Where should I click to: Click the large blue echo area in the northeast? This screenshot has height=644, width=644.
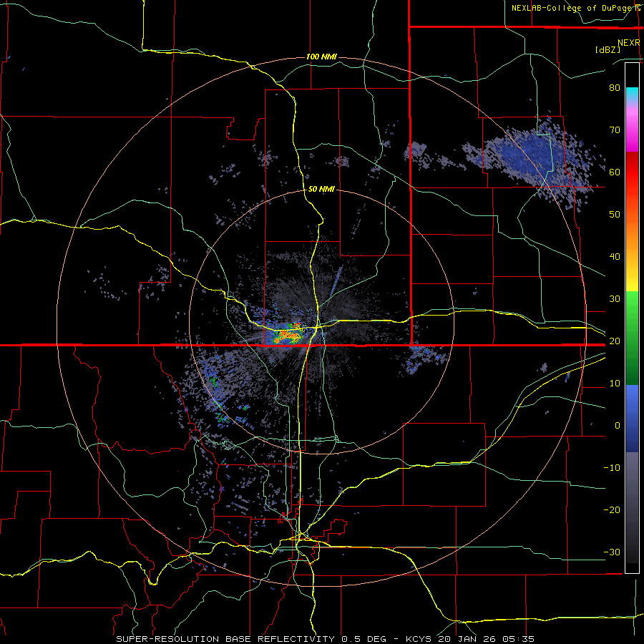point(534,158)
